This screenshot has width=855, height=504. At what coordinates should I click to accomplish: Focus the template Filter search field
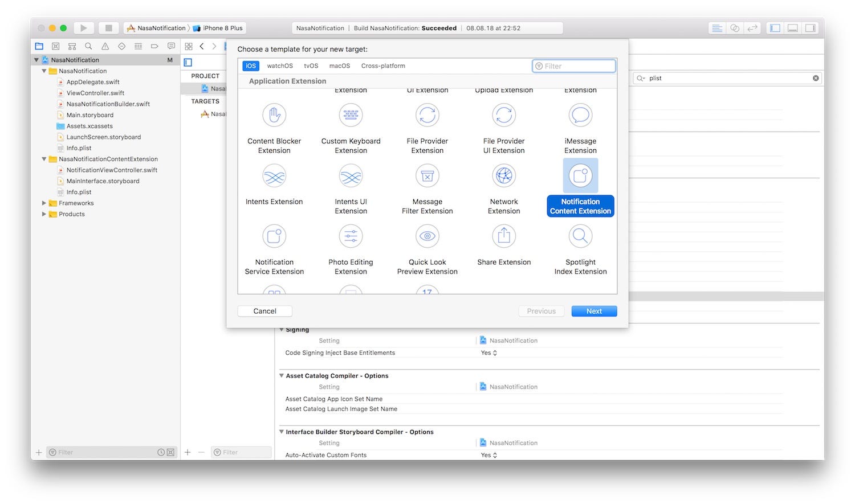click(x=574, y=66)
